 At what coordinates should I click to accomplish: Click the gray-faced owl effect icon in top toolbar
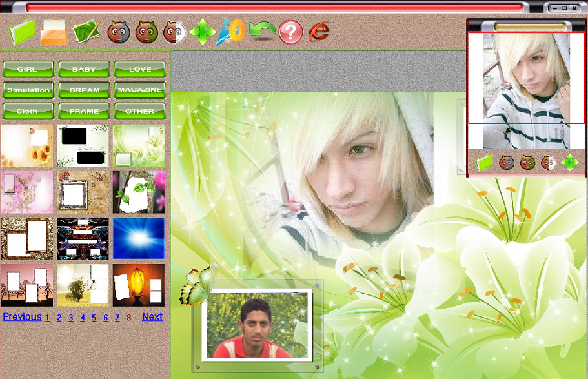119,32
